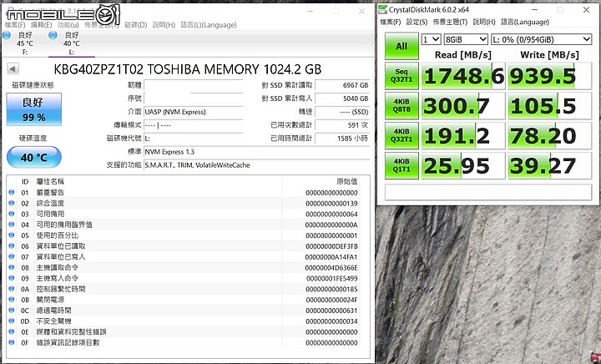Click status dot for attribute 0F row

coord(12,342)
